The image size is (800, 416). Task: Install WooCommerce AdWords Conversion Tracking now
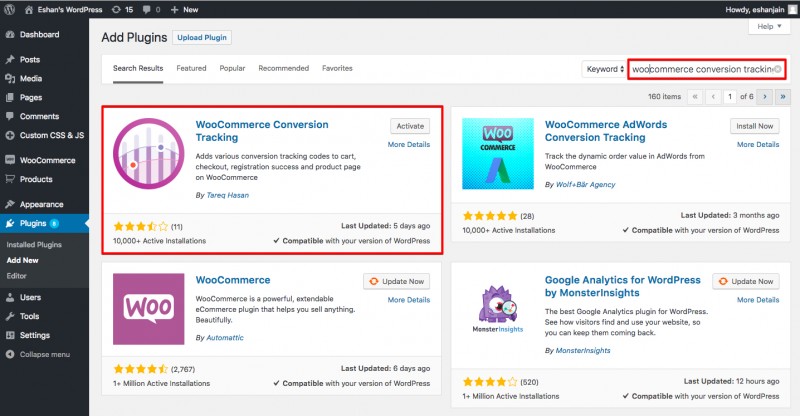click(x=755, y=126)
